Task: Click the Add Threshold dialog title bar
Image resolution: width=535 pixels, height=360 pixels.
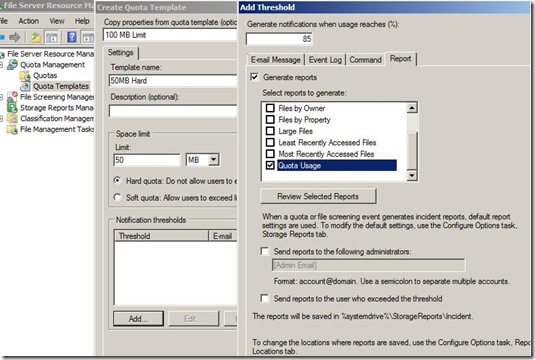Action: click(386, 7)
